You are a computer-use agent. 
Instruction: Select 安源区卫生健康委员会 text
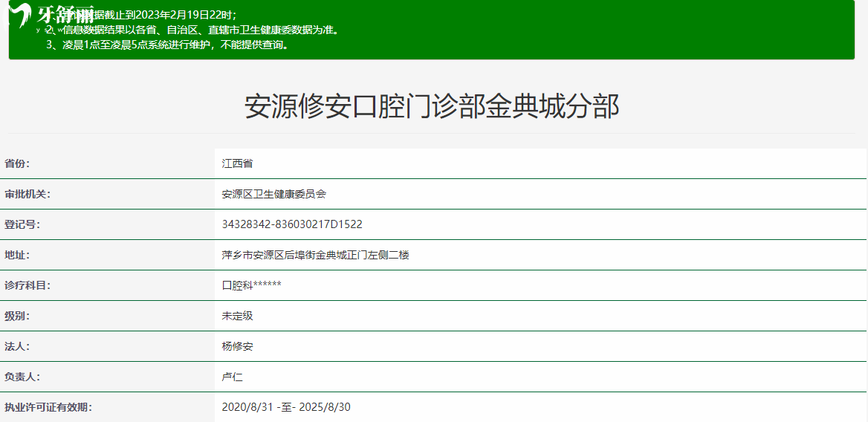coord(274,194)
